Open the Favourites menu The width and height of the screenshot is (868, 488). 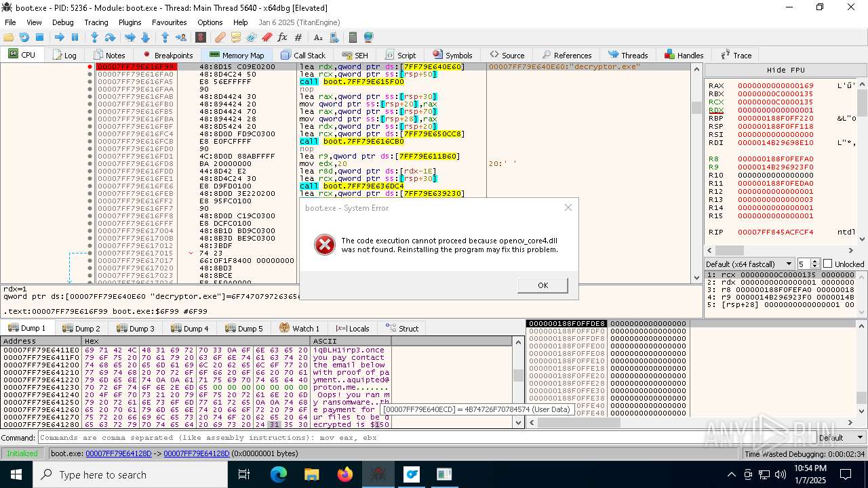pyautogui.click(x=170, y=22)
